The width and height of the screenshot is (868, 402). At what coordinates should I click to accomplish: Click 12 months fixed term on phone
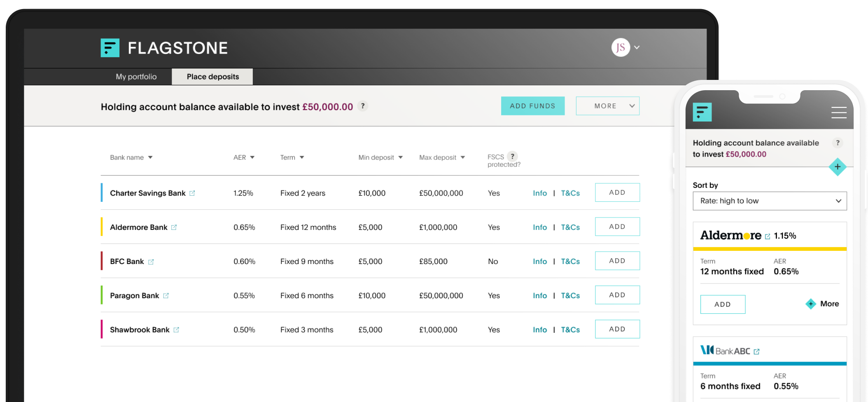[732, 271]
